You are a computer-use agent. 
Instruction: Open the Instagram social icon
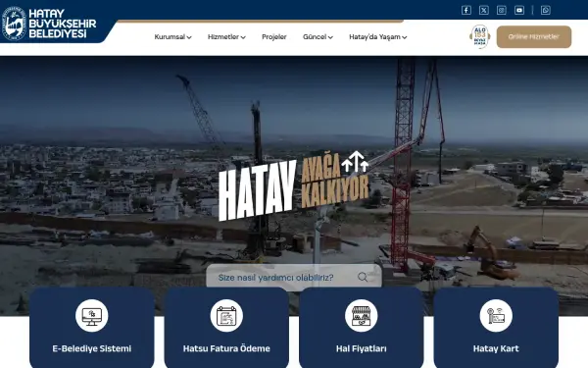[x=502, y=10]
